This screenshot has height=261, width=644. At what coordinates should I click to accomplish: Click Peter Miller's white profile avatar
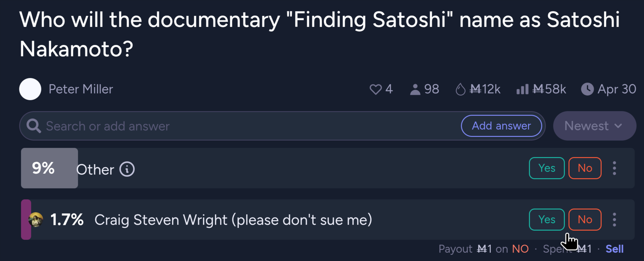click(30, 89)
